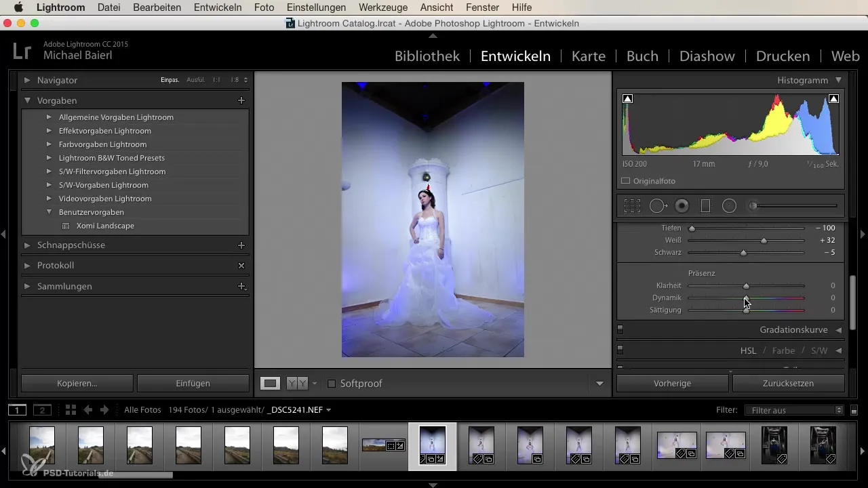Apply the Xomi Landscape preset
Image resolution: width=868 pixels, height=488 pixels.
[105, 226]
